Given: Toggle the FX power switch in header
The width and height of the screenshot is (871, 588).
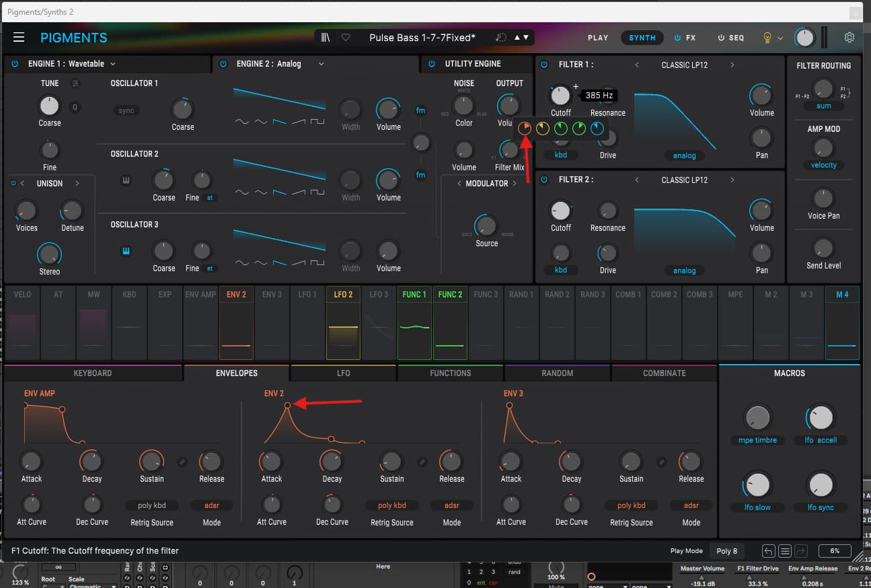Looking at the screenshot, I should click(677, 38).
